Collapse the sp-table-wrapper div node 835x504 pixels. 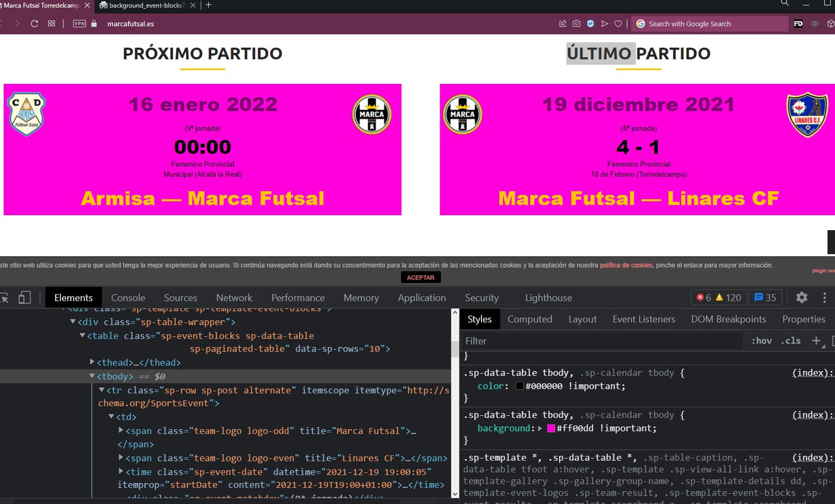point(74,322)
